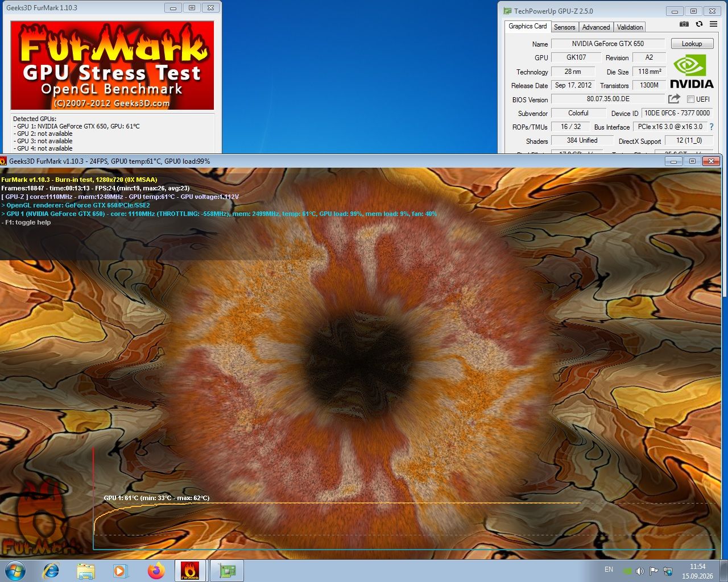The height and width of the screenshot is (582, 728).
Task: Click the Lookup button in GPU-Z
Action: tap(692, 44)
